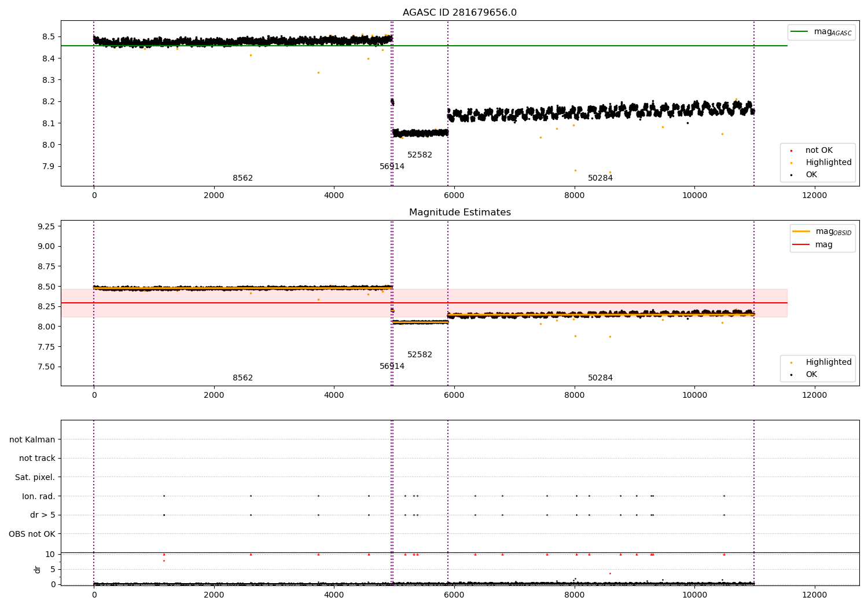Click the '9.25' y-tick in middle plot
Viewport: 868px width, 608px height.
click(46, 226)
